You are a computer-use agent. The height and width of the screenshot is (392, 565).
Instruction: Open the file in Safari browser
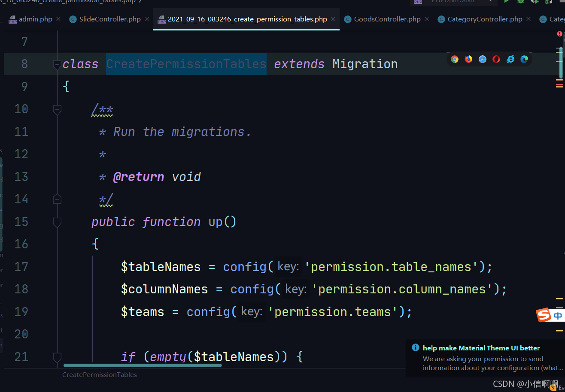coord(483,59)
